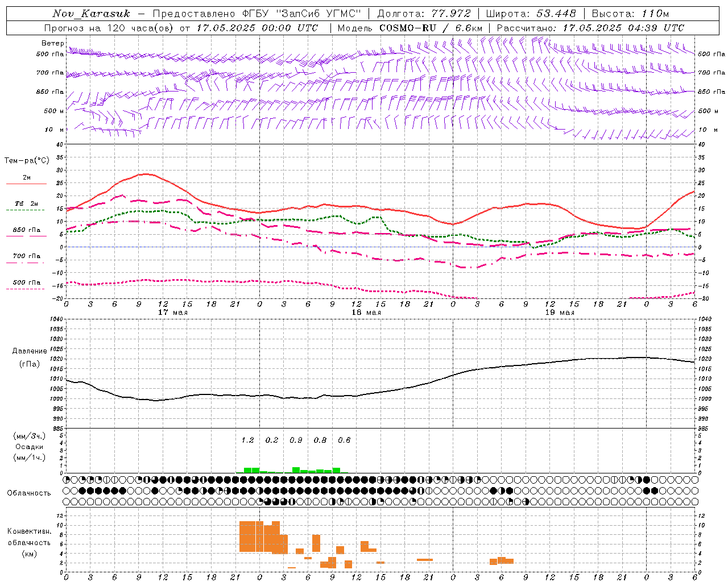Click the Осадки precipitation label
This screenshot has height=582, width=728.
[x=30, y=447]
